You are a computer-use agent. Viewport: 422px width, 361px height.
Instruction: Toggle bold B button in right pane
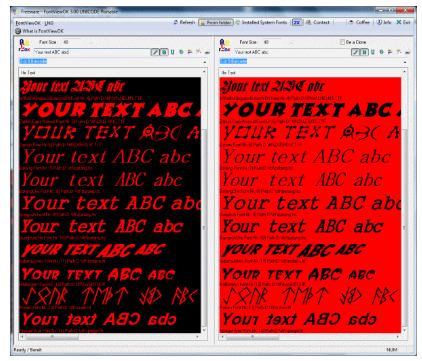click(x=364, y=52)
